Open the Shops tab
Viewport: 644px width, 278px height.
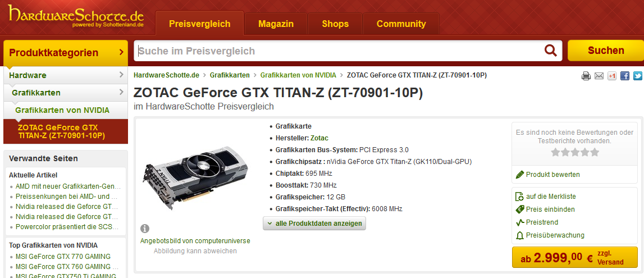pyautogui.click(x=335, y=24)
